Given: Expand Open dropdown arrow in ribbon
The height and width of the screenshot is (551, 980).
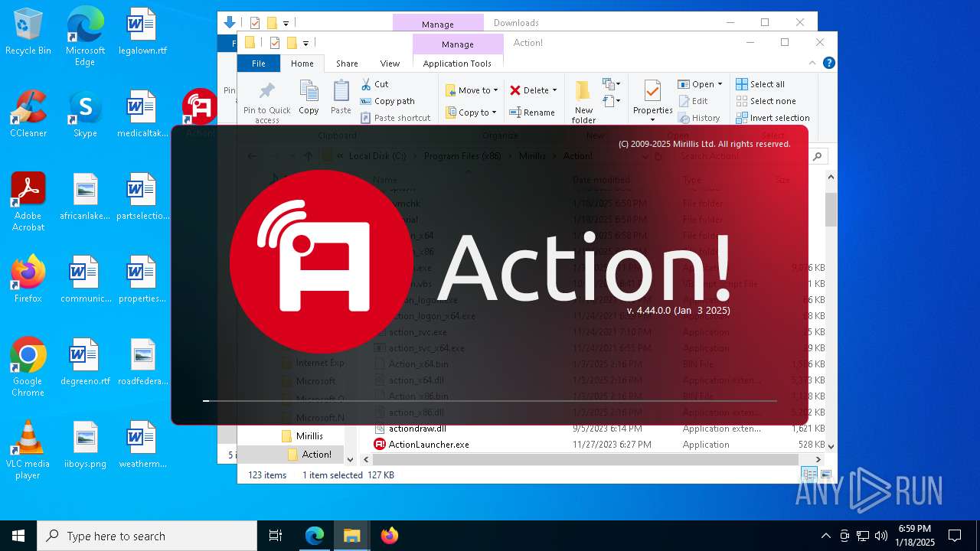Looking at the screenshot, I should [720, 84].
